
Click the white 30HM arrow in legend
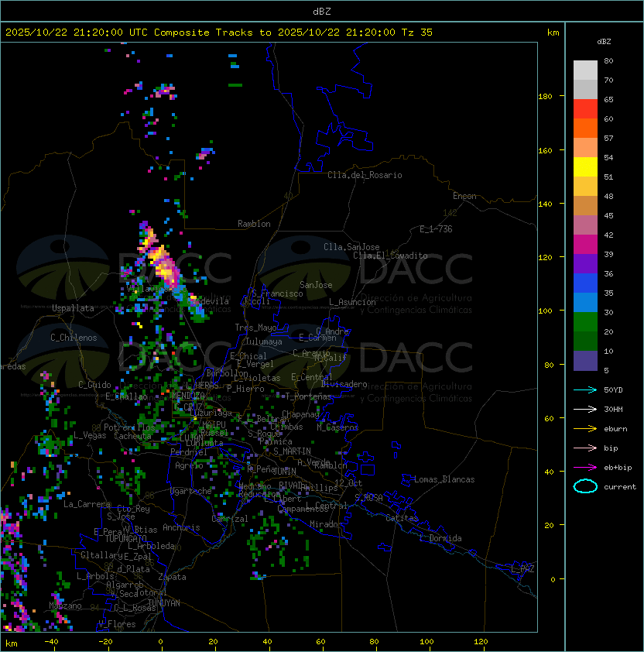click(585, 409)
